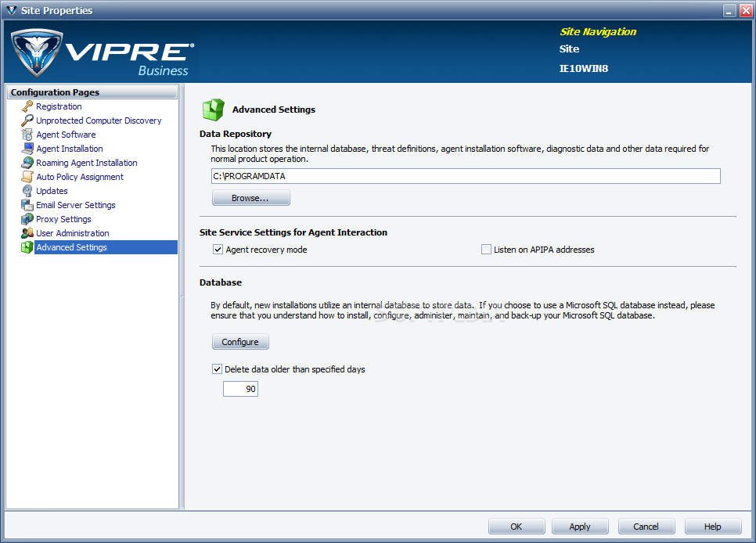Click the sidebar splitter collapse handle
Screen dimensions: 756x543
point(182,296)
